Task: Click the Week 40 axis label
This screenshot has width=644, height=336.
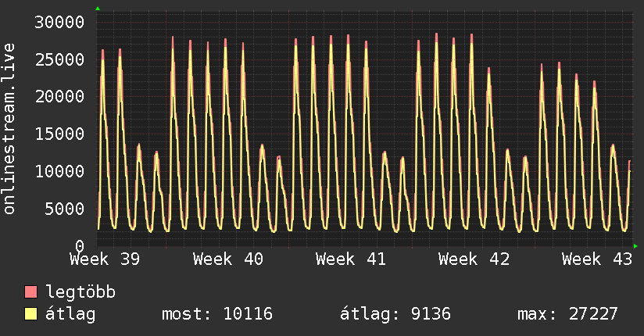Action: coord(228,259)
